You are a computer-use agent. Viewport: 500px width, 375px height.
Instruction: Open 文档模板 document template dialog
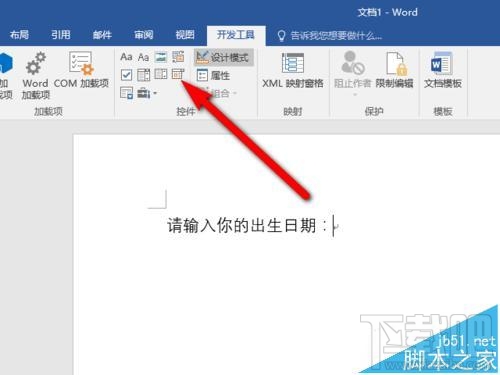443,70
